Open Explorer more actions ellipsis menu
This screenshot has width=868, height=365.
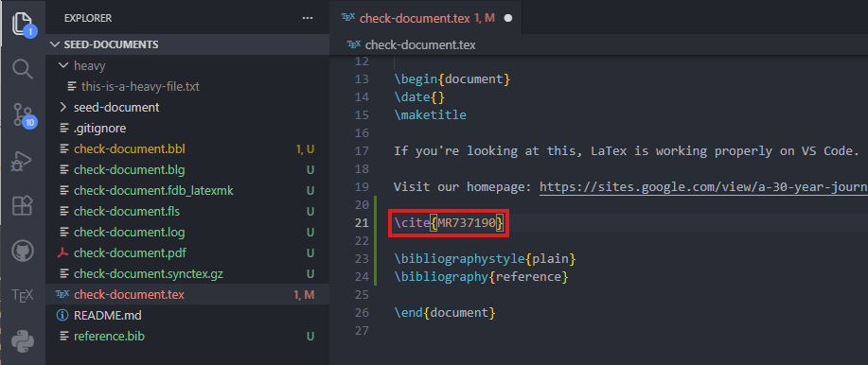[308, 18]
